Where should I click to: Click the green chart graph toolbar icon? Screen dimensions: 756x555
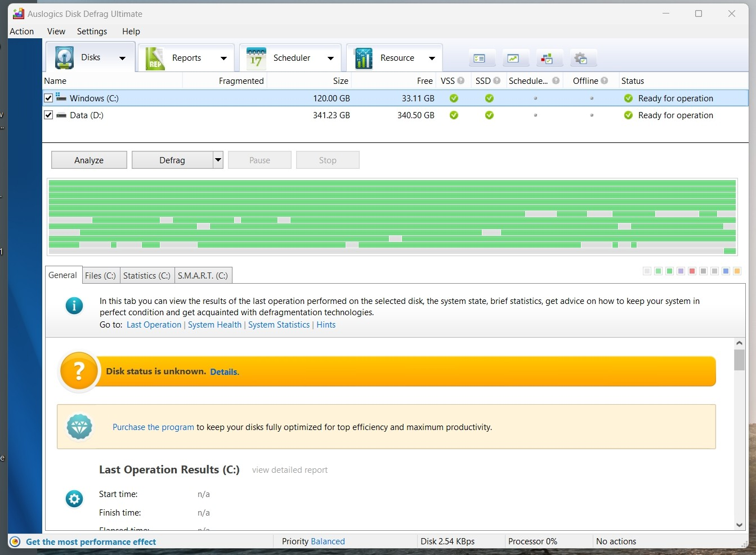click(513, 59)
